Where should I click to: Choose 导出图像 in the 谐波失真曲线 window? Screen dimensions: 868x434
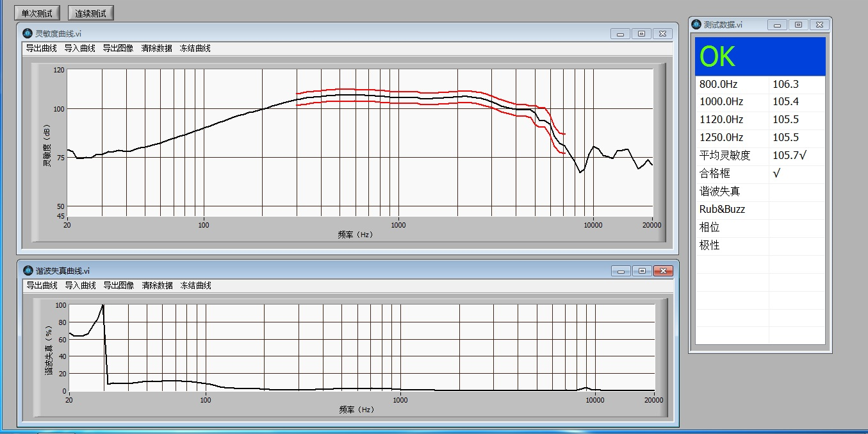point(119,285)
